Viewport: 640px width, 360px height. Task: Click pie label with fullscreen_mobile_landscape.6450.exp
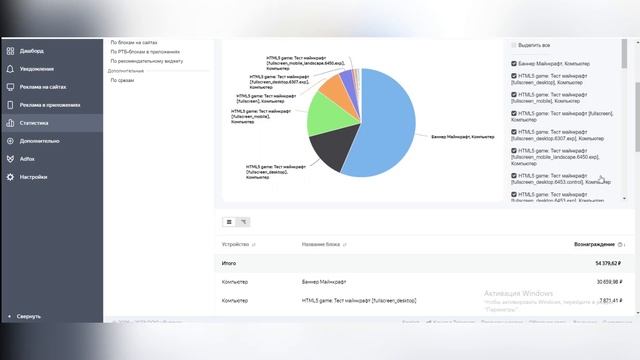pos(306,63)
